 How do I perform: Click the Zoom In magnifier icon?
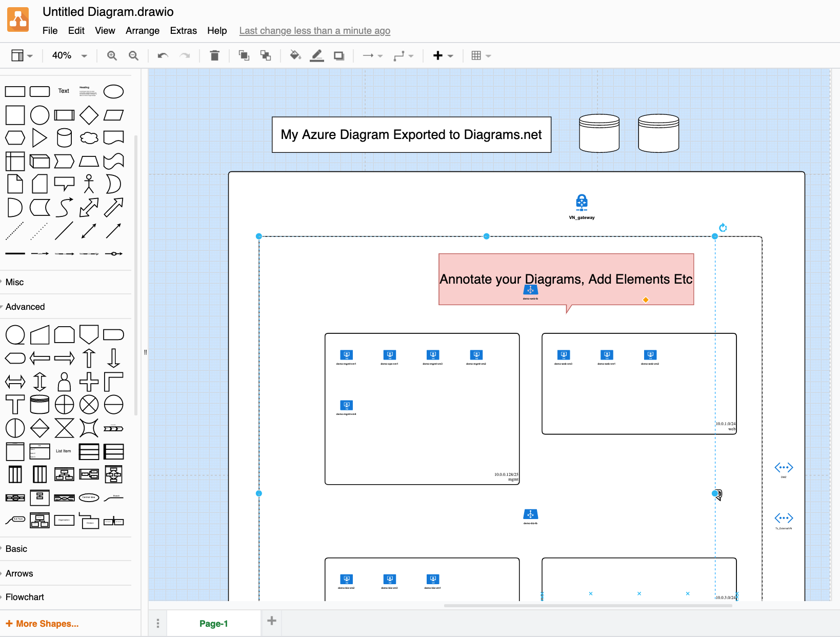click(112, 55)
